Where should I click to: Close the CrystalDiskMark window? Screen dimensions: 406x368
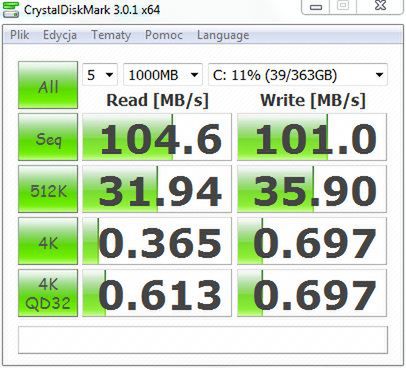coord(380,6)
